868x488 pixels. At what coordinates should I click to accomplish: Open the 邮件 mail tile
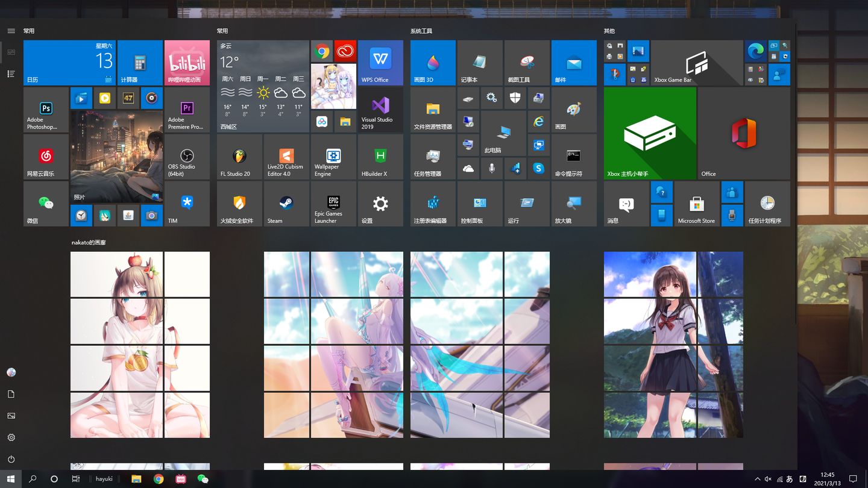click(574, 63)
